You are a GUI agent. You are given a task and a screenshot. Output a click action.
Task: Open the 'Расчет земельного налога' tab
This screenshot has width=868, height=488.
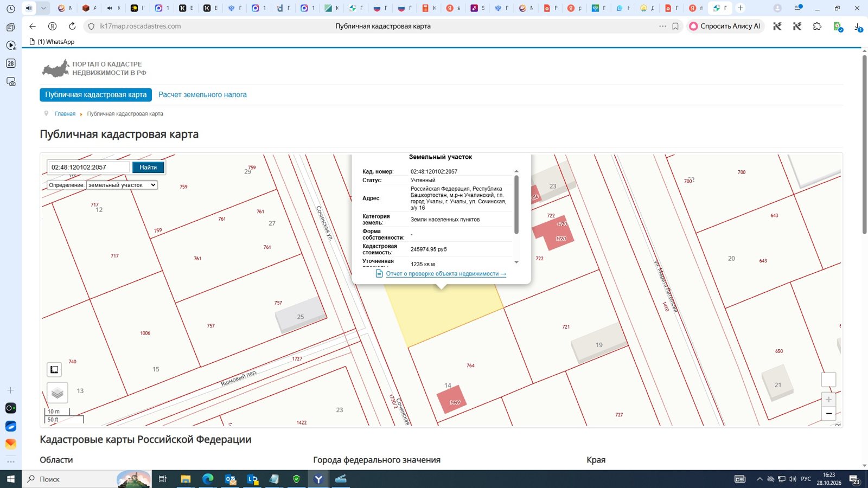point(202,95)
